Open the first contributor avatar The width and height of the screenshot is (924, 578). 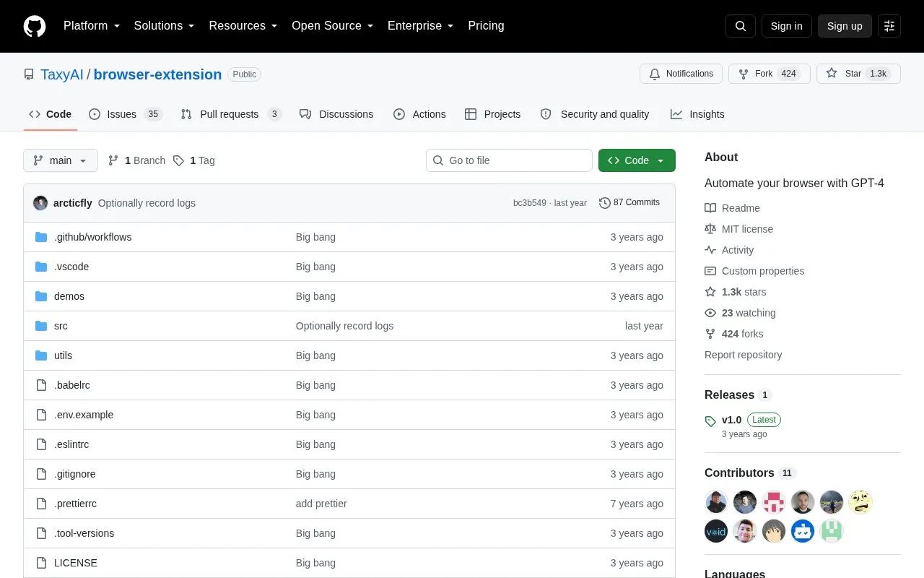click(716, 501)
